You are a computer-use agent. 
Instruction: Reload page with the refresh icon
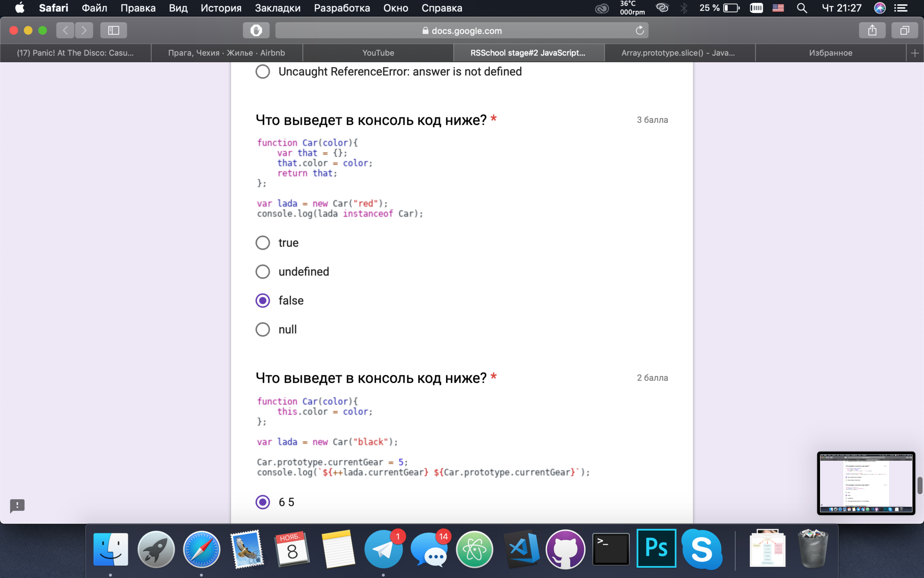pyautogui.click(x=640, y=30)
